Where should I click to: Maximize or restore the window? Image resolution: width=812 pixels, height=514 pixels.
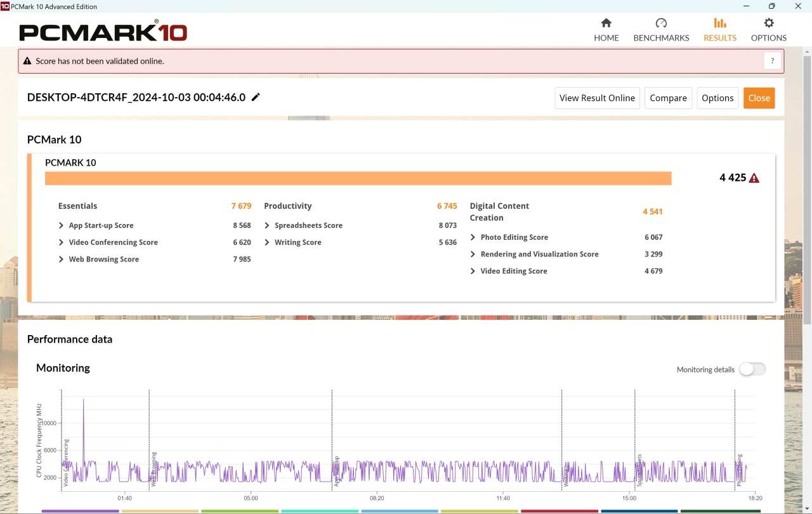click(771, 6)
